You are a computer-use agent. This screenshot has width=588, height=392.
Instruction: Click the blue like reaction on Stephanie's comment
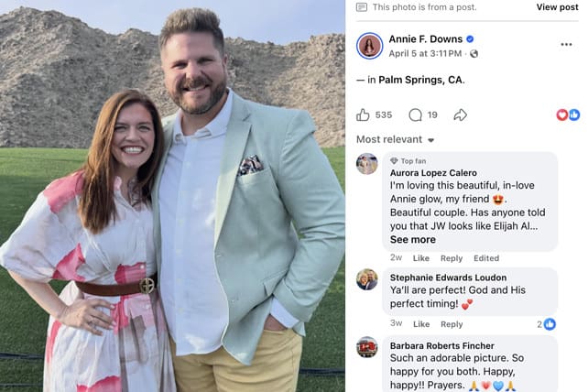550,324
